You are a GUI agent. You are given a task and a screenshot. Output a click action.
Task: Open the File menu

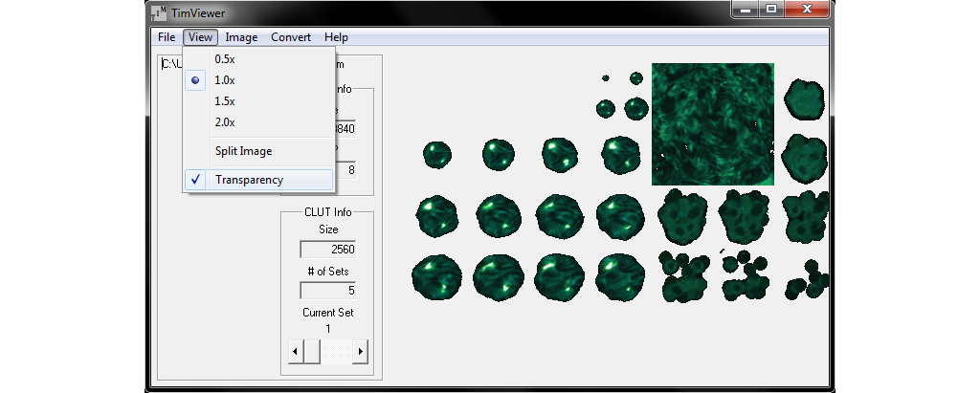pyautogui.click(x=167, y=37)
